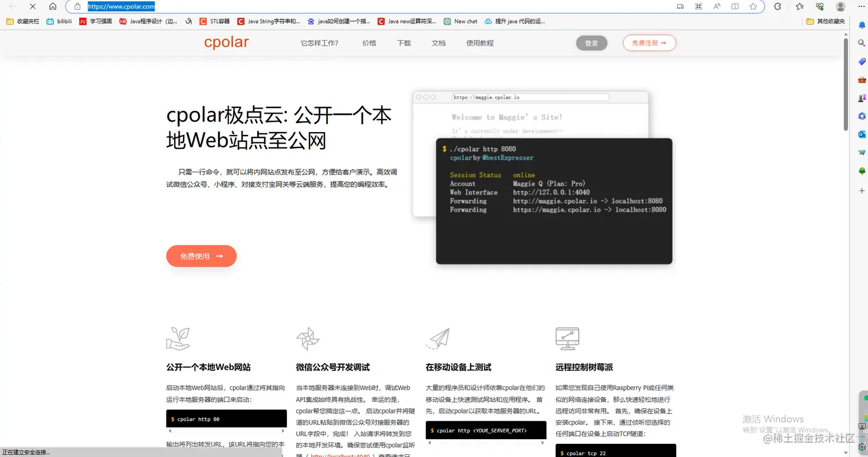Open Java String字符串 bookmark
This screenshot has width=868, height=457.
269,21
